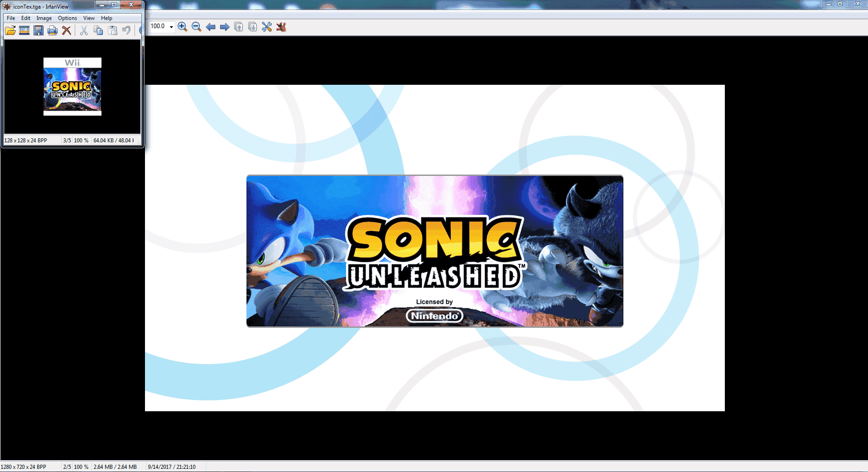Delete the file using the red X icon
The image size is (868, 472).
[x=67, y=30]
